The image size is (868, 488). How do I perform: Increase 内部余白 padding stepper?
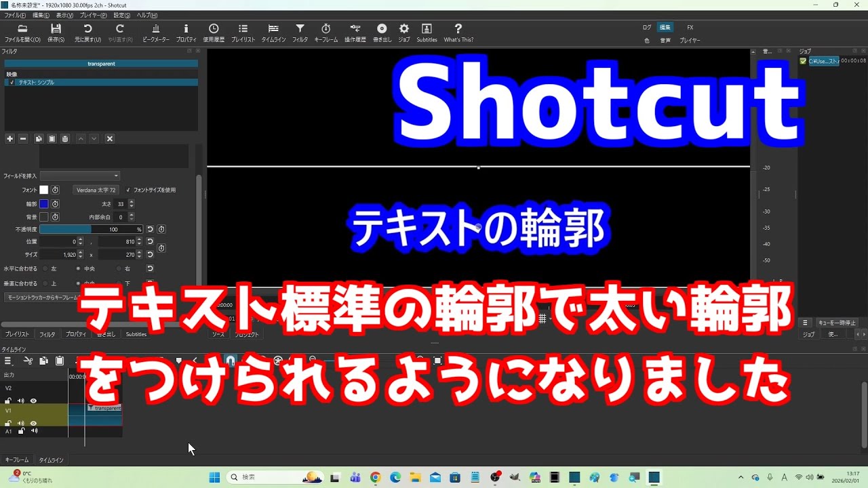click(132, 215)
